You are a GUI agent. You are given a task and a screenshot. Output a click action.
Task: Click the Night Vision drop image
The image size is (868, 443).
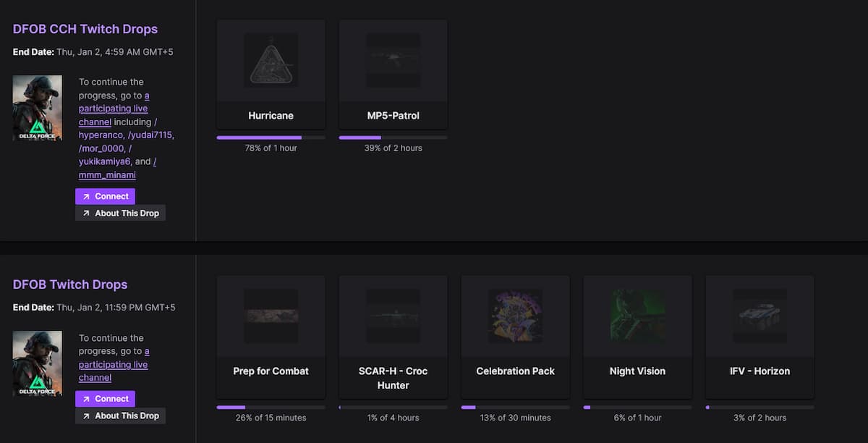coord(637,316)
